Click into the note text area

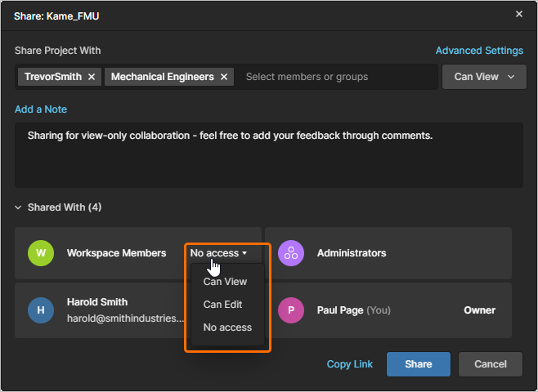pyautogui.click(x=268, y=159)
